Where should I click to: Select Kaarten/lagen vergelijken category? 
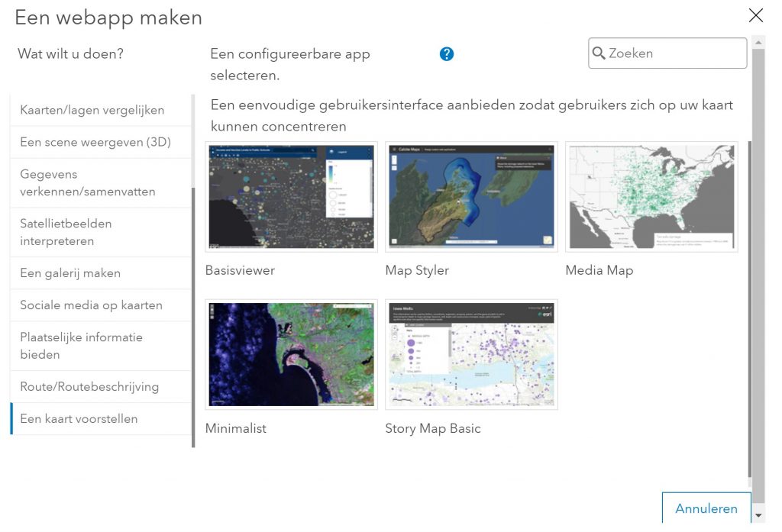point(92,110)
